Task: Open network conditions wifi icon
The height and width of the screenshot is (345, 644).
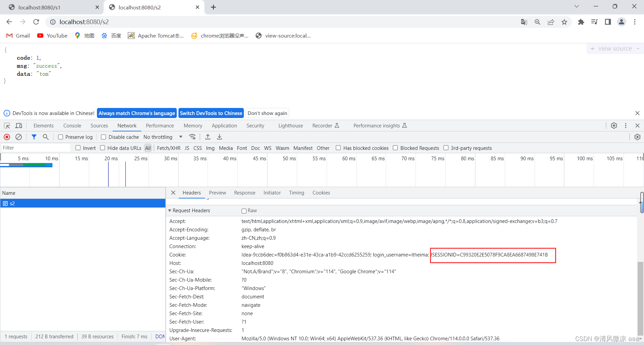Action: coord(192,137)
